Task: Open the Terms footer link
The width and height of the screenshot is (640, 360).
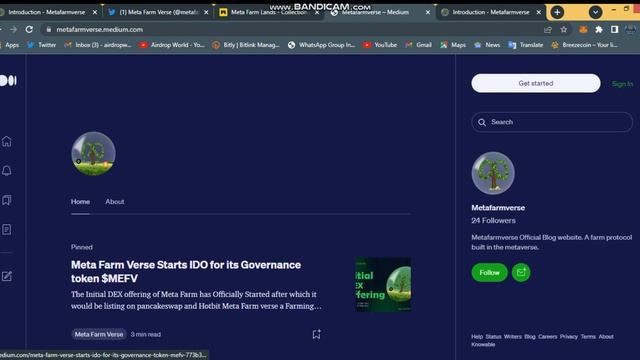Action: [x=588, y=337]
